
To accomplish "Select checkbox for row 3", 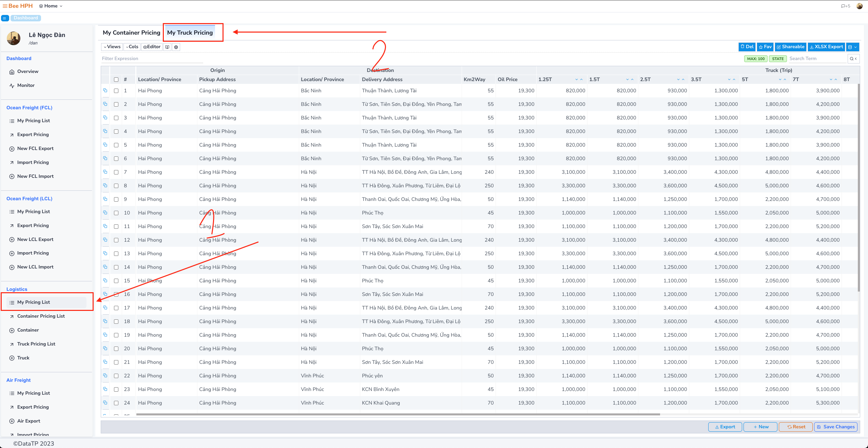I will coord(116,118).
